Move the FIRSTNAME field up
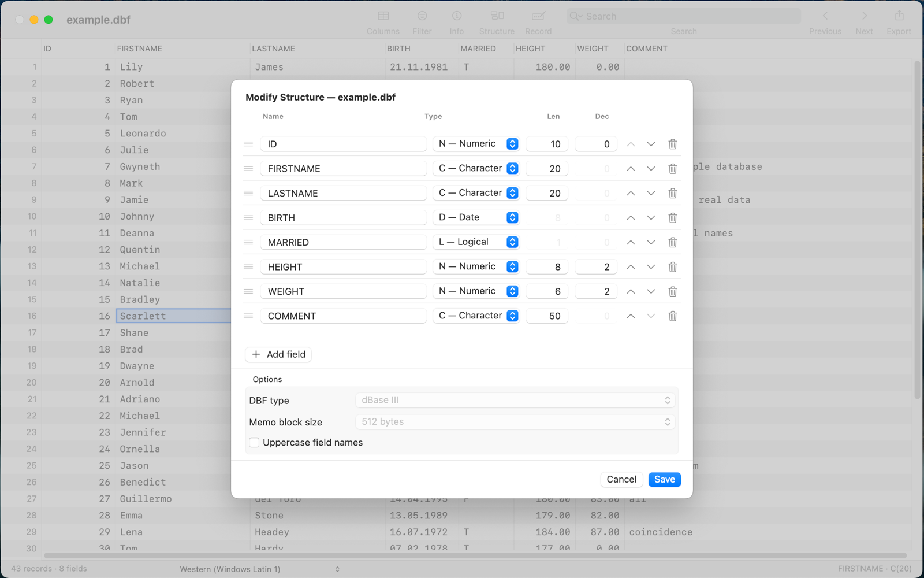 coord(631,169)
